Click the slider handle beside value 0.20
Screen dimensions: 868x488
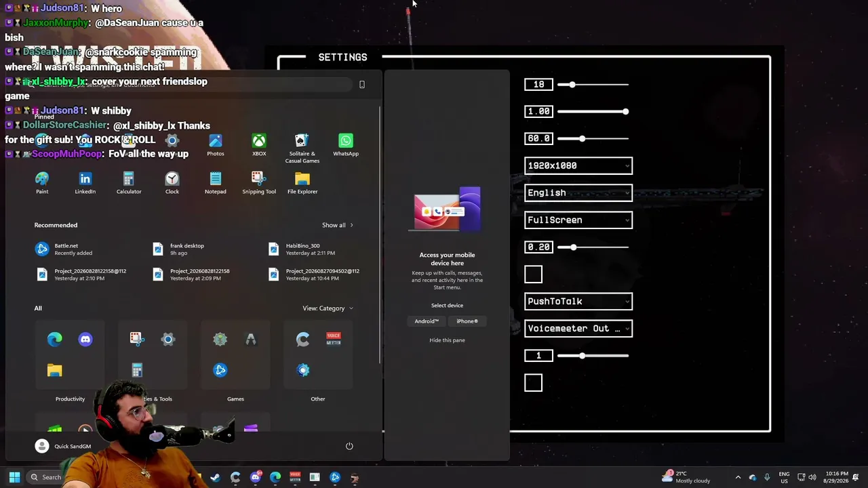tap(573, 247)
